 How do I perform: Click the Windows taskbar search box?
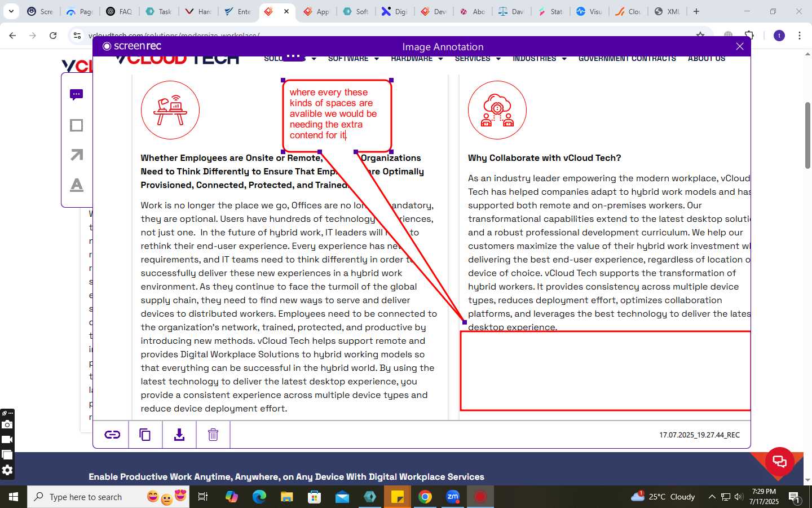(108, 497)
